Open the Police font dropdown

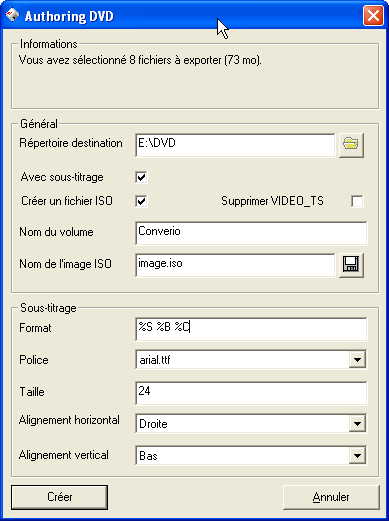(x=357, y=359)
